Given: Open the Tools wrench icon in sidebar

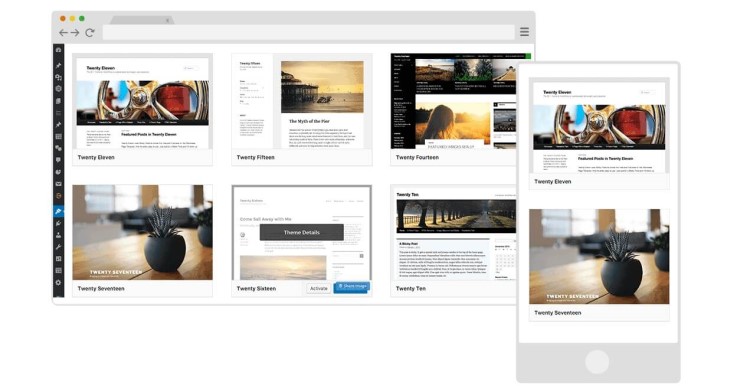Looking at the screenshot, I should (x=58, y=247).
